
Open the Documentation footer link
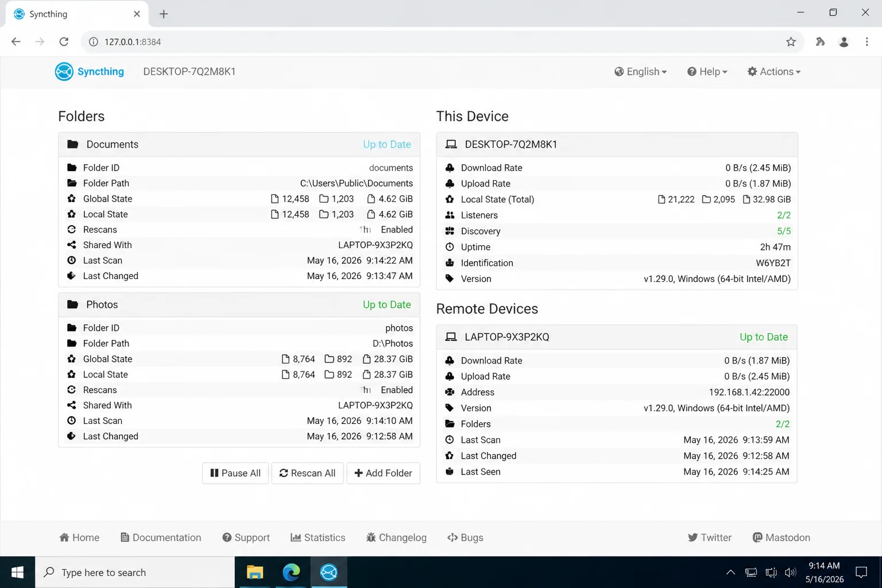161,537
